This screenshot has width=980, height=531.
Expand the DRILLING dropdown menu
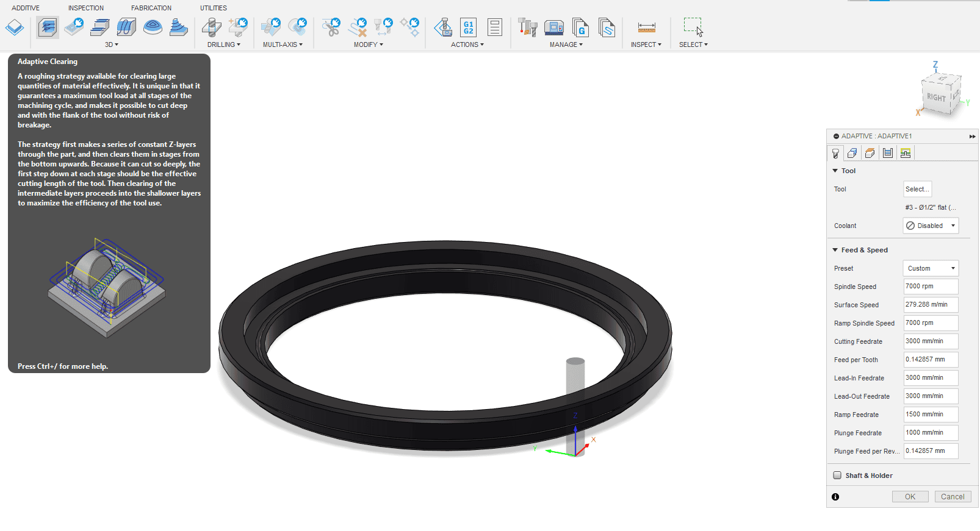click(224, 45)
